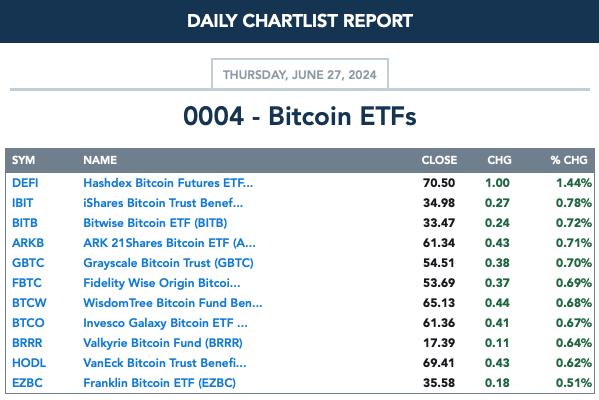Open the DEFI symbol link
The width and height of the screenshot is (599, 400).
[25, 183]
